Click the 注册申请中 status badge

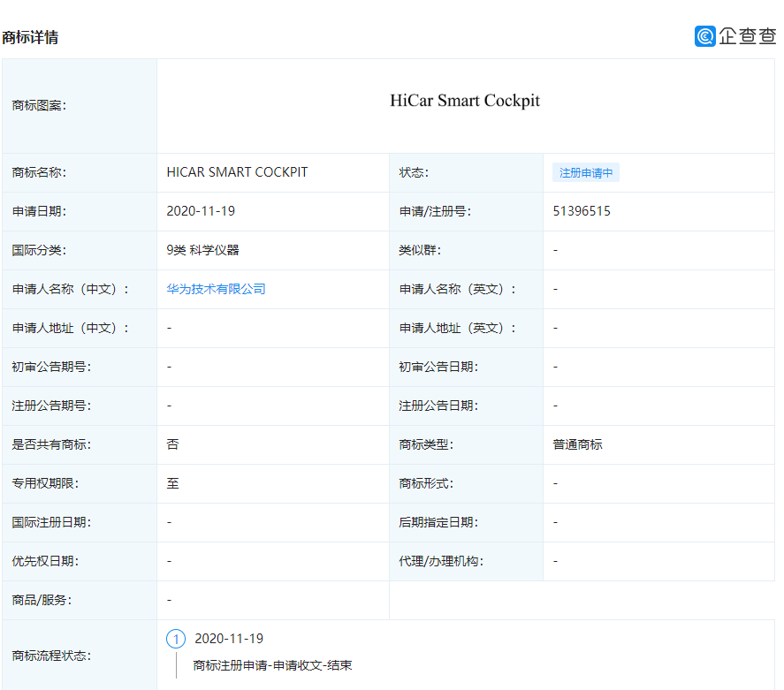tap(586, 172)
